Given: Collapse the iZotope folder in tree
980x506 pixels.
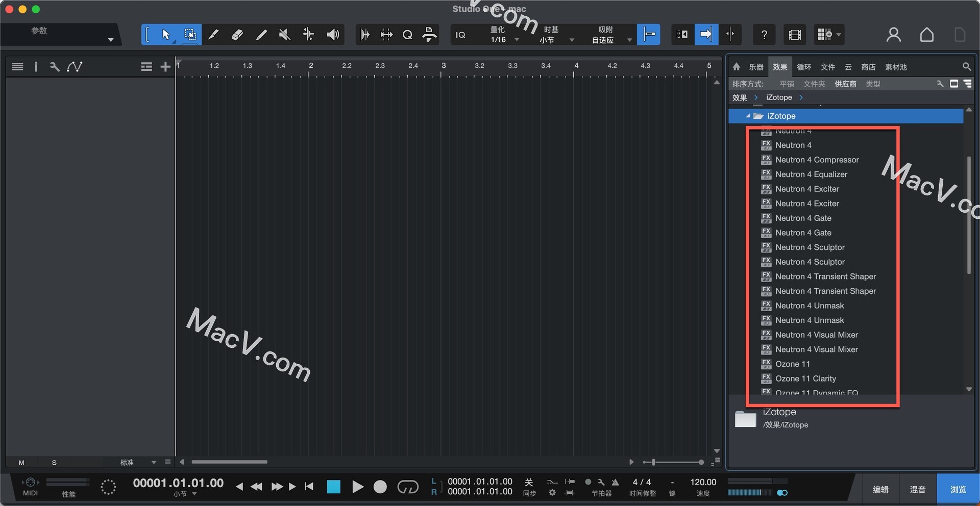Looking at the screenshot, I should [x=748, y=116].
